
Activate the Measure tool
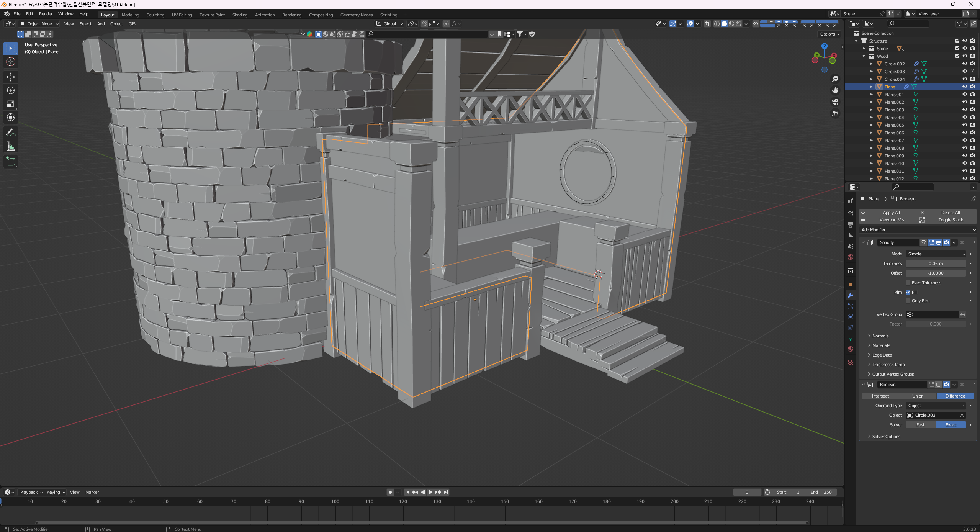pyautogui.click(x=11, y=146)
